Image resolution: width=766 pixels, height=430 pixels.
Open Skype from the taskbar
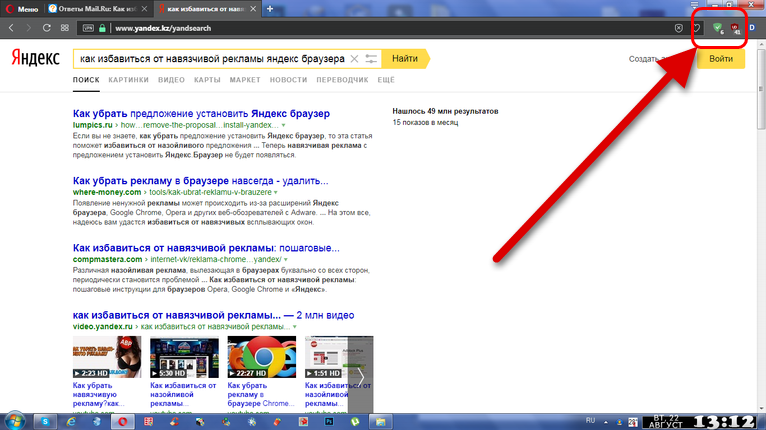click(45, 421)
